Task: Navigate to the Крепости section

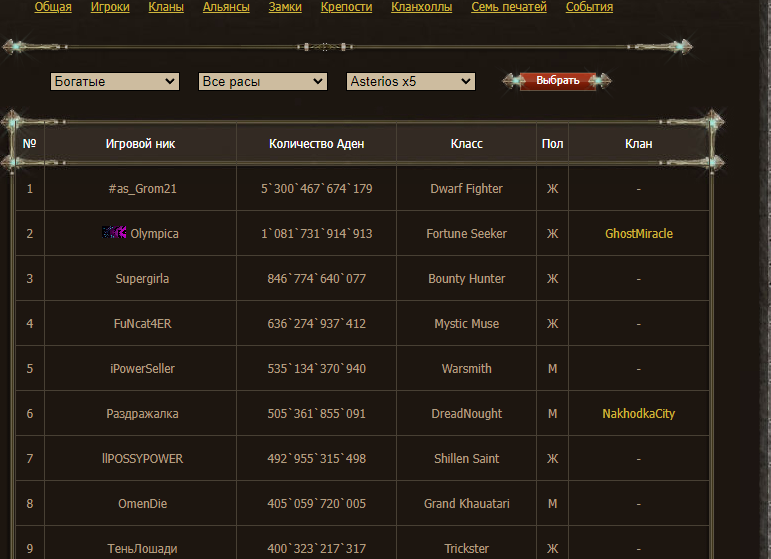Action: (346, 7)
